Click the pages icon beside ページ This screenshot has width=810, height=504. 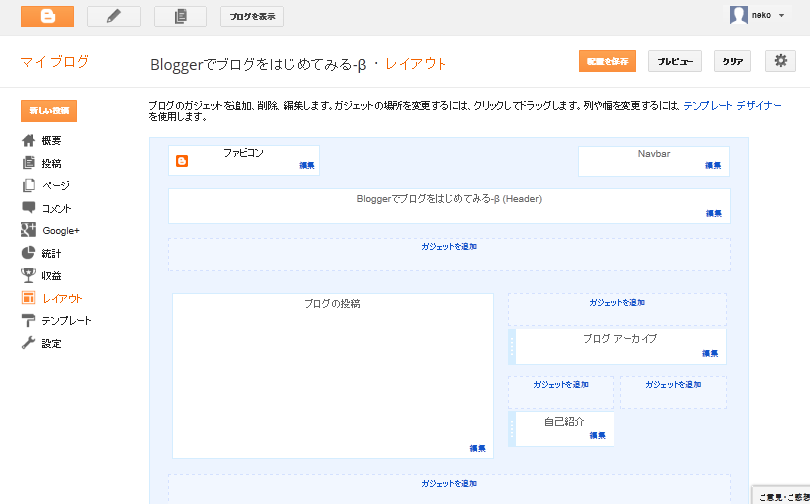click(x=28, y=185)
